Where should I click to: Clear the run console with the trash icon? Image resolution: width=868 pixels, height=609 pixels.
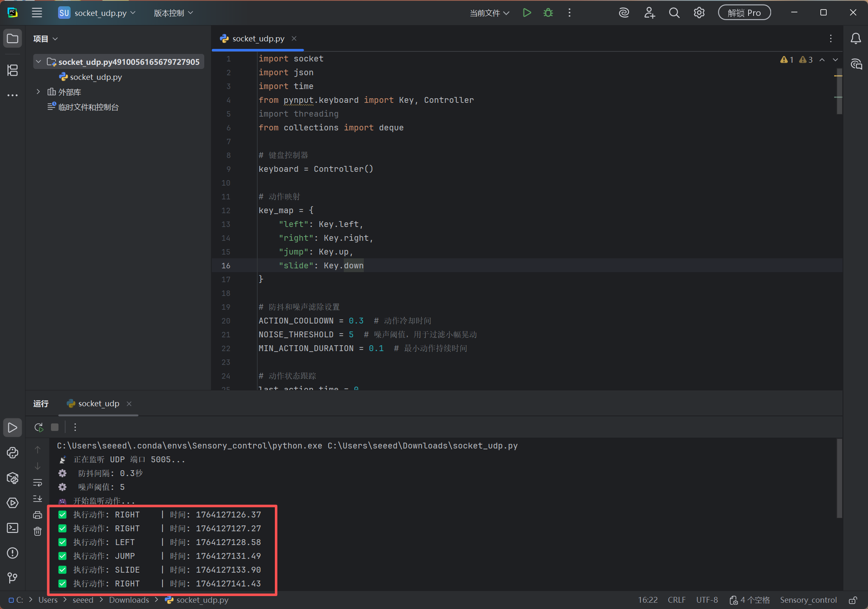(x=38, y=531)
